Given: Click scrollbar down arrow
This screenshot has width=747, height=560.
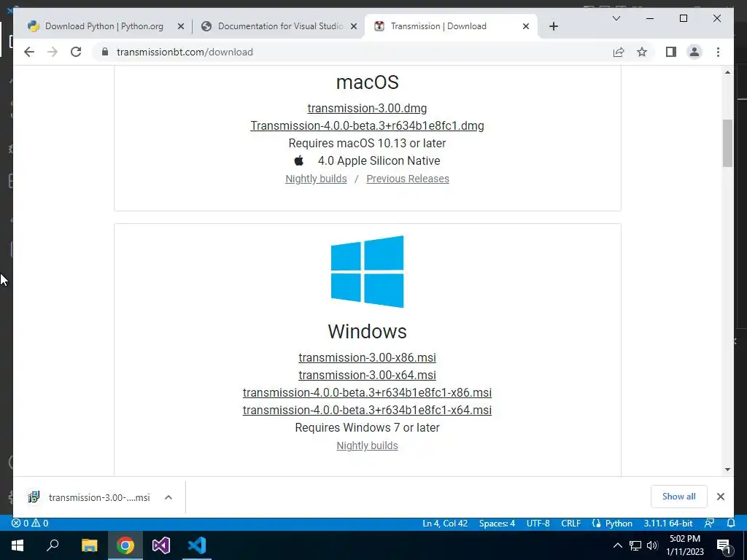Looking at the screenshot, I should [x=727, y=470].
